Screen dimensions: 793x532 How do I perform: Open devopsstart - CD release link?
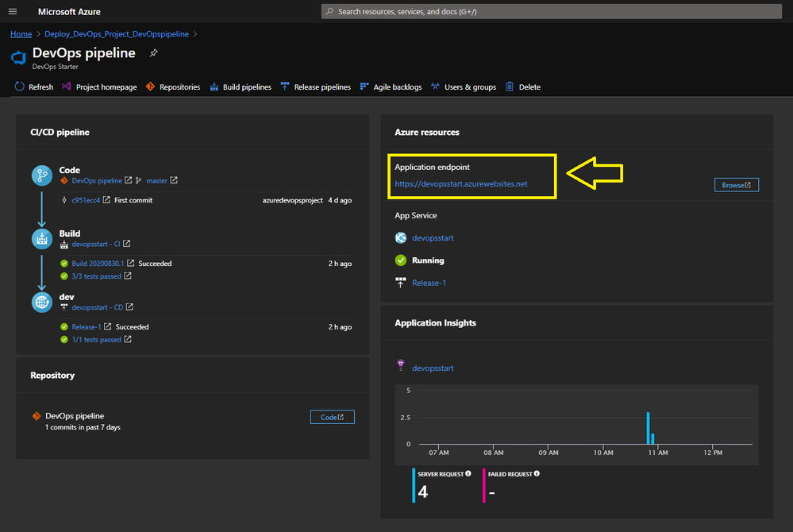(x=97, y=307)
